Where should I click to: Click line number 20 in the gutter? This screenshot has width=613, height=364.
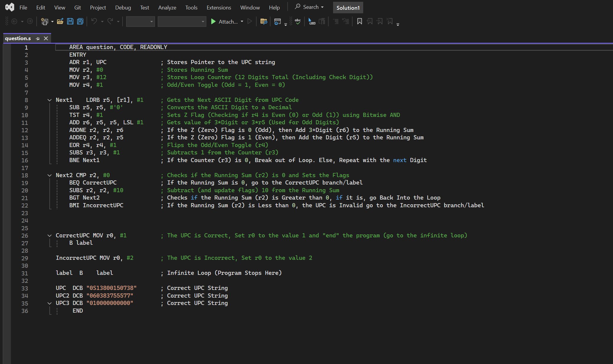coord(25,190)
